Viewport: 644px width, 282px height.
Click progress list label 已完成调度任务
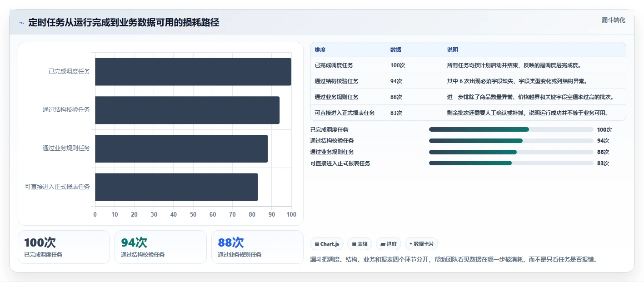tap(329, 129)
